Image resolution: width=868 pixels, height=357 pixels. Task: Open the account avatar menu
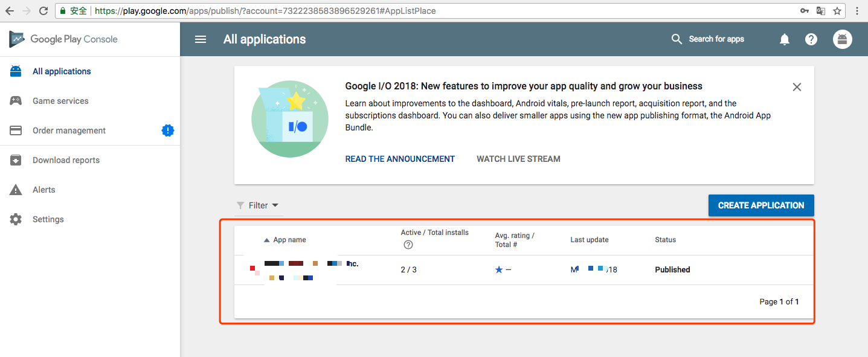(x=843, y=39)
